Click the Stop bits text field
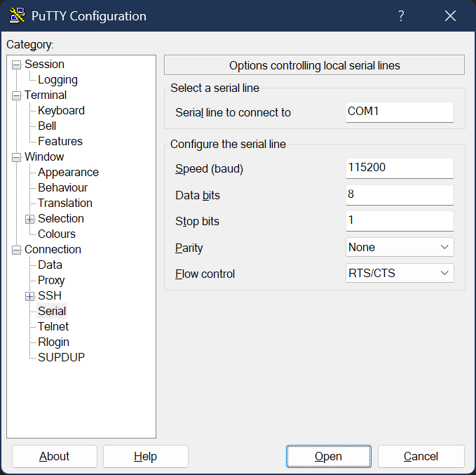 coord(400,221)
